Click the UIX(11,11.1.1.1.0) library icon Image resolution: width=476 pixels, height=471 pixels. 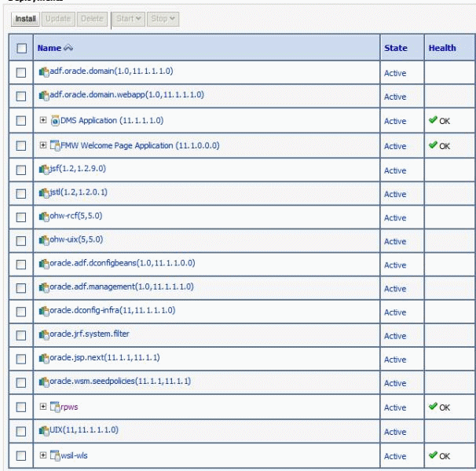click(x=44, y=431)
